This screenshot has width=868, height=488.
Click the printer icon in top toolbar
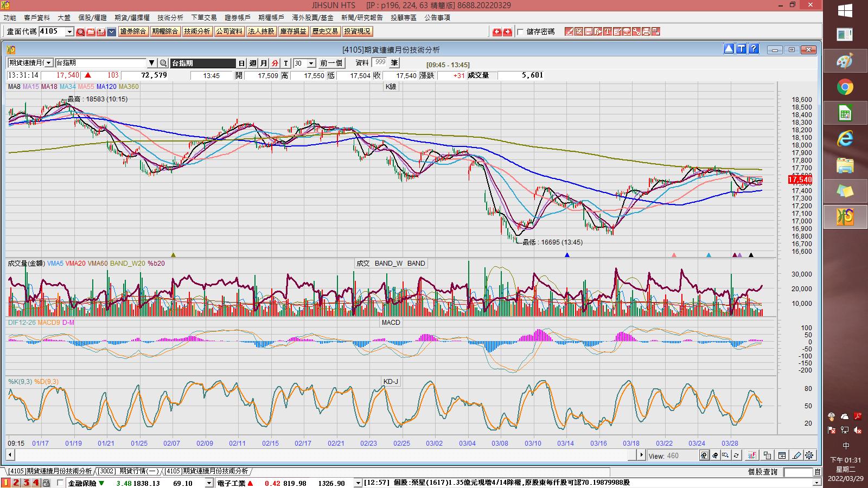[x=647, y=32]
